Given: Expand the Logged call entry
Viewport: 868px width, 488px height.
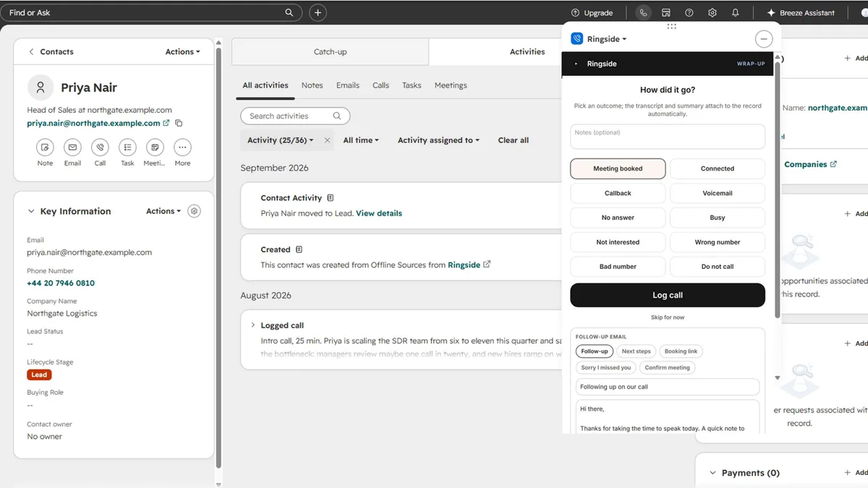Looking at the screenshot, I should pos(252,325).
